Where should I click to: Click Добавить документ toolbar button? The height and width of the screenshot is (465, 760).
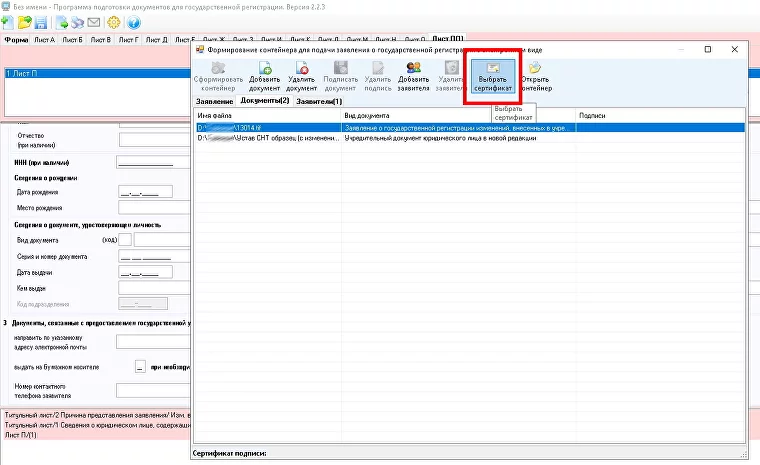pyautogui.click(x=264, y=77)
